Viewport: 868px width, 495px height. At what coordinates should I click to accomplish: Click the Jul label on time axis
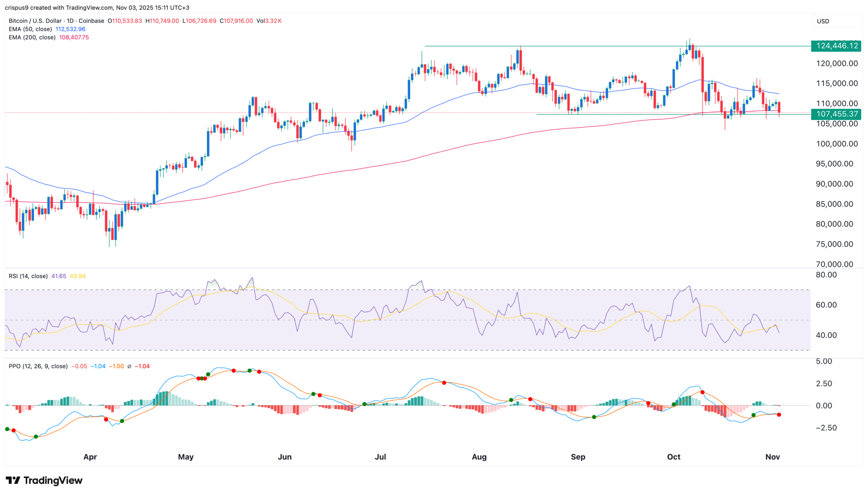pos(380,457)
